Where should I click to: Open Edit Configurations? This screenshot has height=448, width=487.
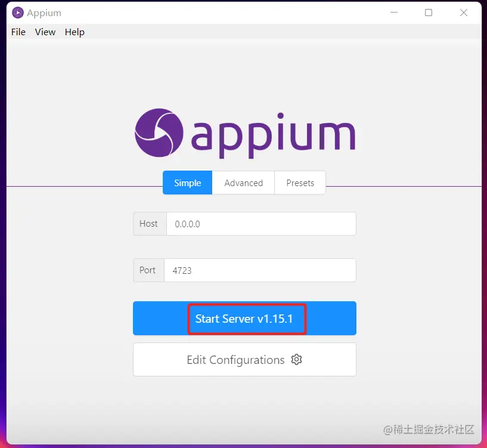[244, 360]
